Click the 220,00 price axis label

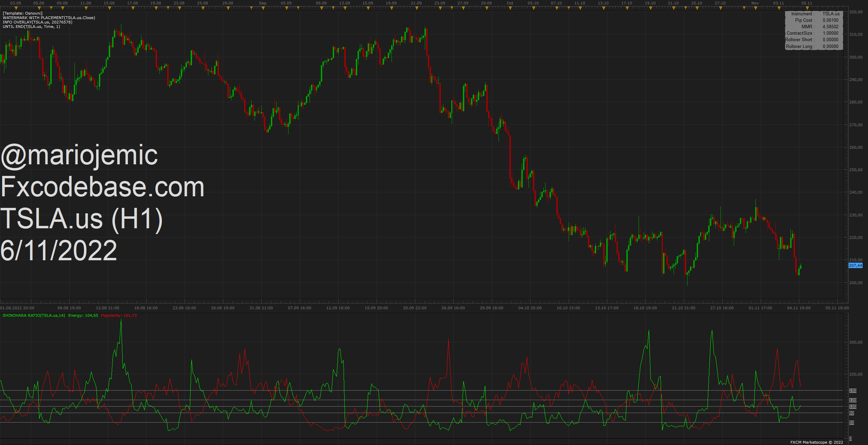(x=856, y=237)
